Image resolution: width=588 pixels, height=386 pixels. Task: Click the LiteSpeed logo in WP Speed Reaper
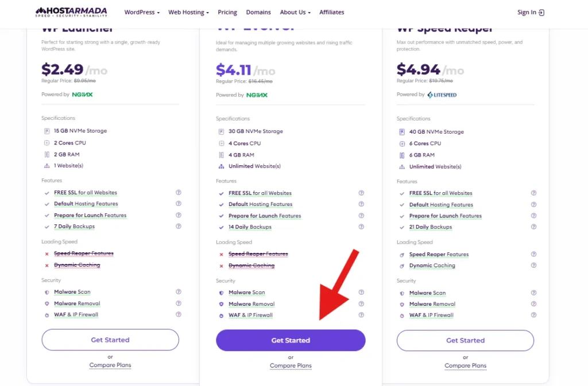click(442, 95)
